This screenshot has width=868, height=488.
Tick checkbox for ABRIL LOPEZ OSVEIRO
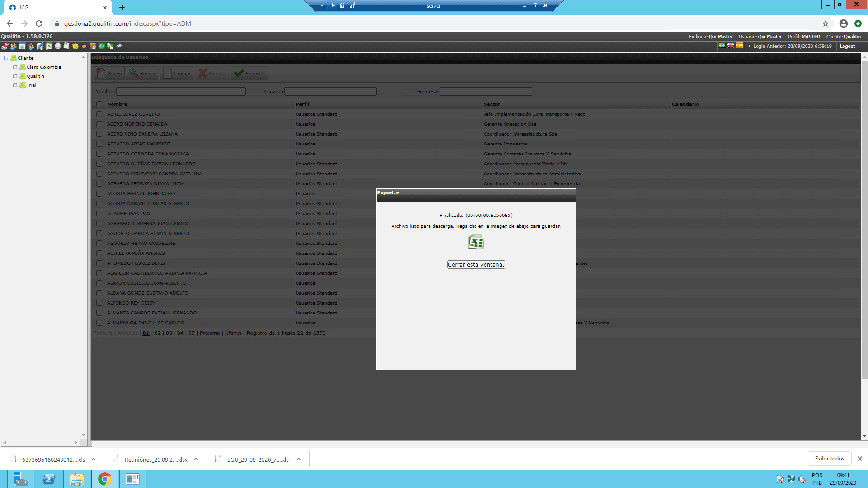(x=99, y=114)
